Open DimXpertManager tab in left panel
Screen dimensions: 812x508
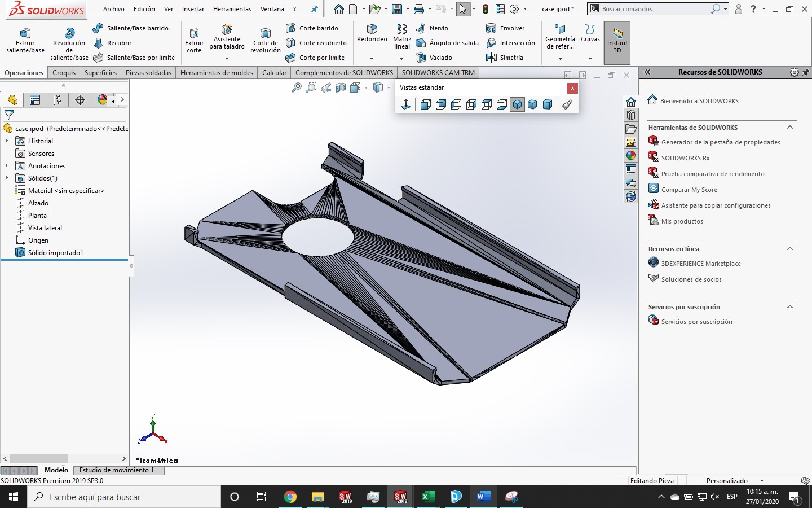[x=80, y=100]
